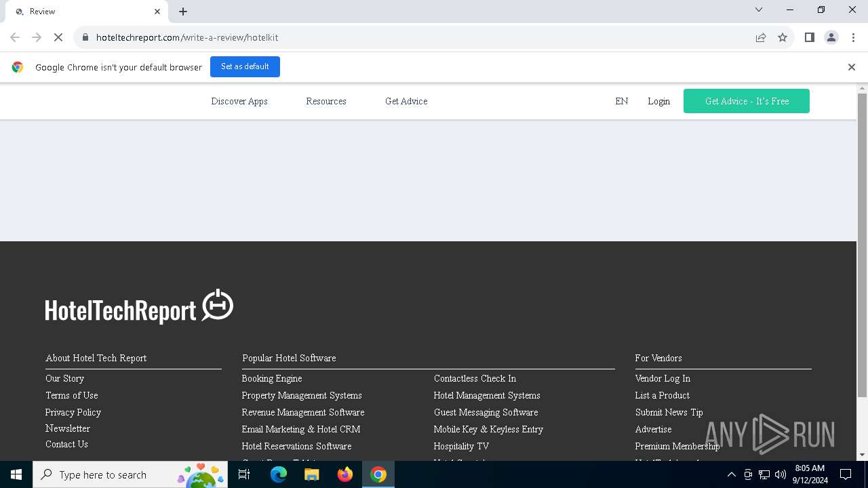Open Terms of Use link
This screenshot has height=488, width=868.
click(x=72, y=395)
